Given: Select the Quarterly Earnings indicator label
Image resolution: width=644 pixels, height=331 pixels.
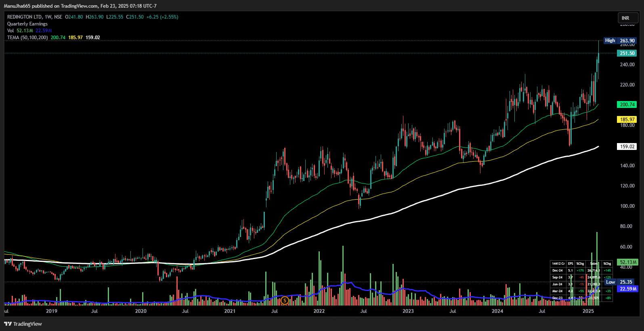Looking at the screenshot, I should point(27,24).
